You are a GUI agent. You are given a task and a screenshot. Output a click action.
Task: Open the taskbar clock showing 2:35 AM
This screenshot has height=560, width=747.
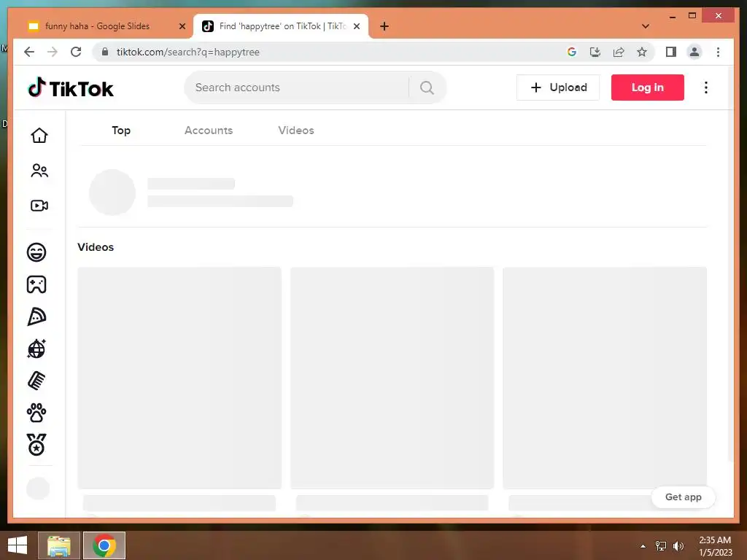point(715,545)
